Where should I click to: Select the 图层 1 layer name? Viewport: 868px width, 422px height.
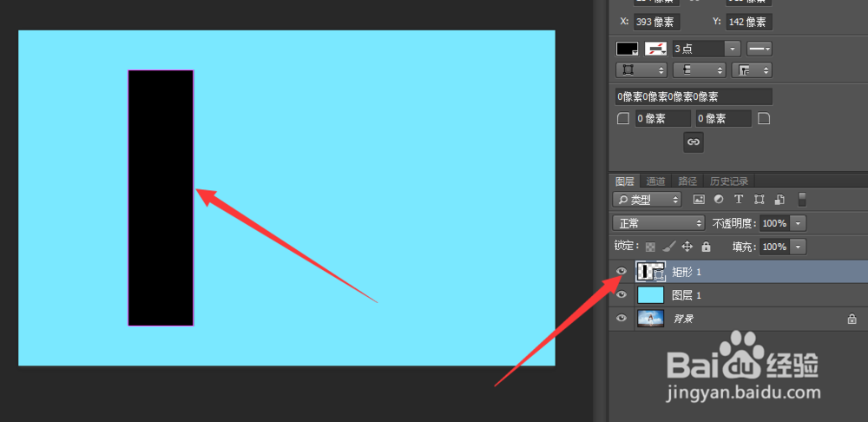687,295
